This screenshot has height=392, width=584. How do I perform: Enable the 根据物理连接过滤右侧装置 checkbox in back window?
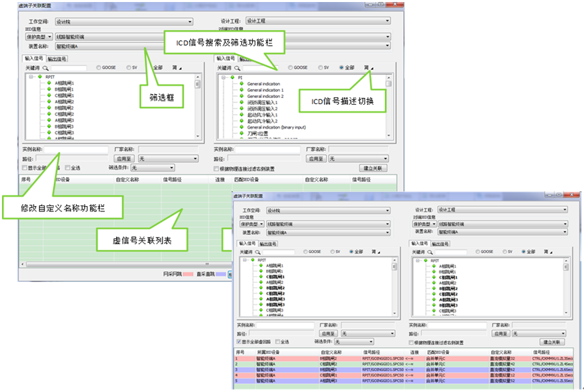click(x=216, y=168)
